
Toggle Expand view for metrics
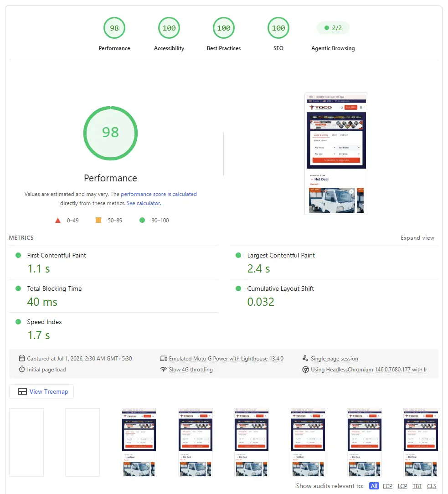pyautogui.click(x=417, y=238)
